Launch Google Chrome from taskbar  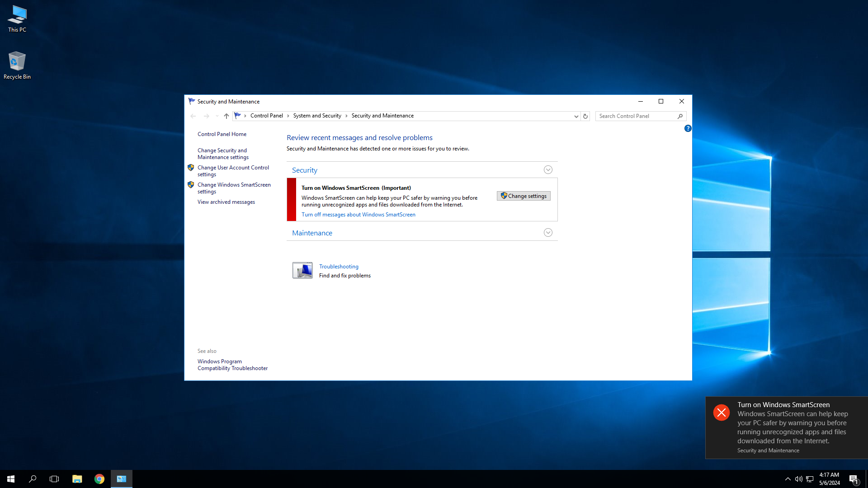[99, 479]
